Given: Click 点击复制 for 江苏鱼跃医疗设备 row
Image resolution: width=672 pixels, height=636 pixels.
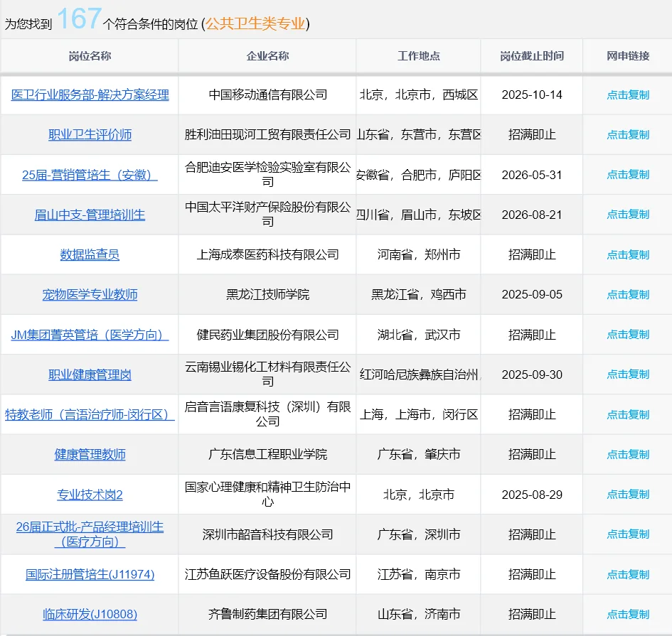Looking at the screenshot, I should 629,574.
